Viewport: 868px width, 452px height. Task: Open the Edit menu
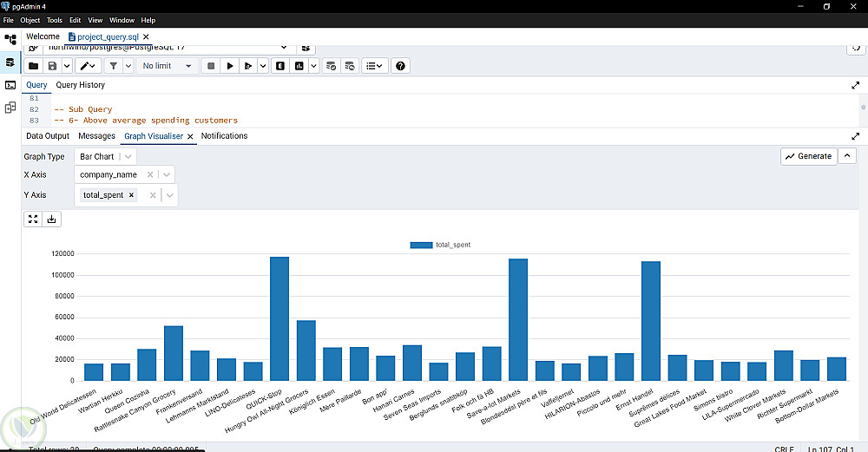[76, 20]
